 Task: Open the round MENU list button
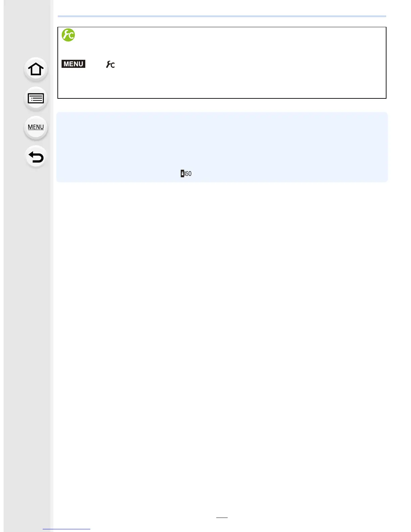[36, 128]
